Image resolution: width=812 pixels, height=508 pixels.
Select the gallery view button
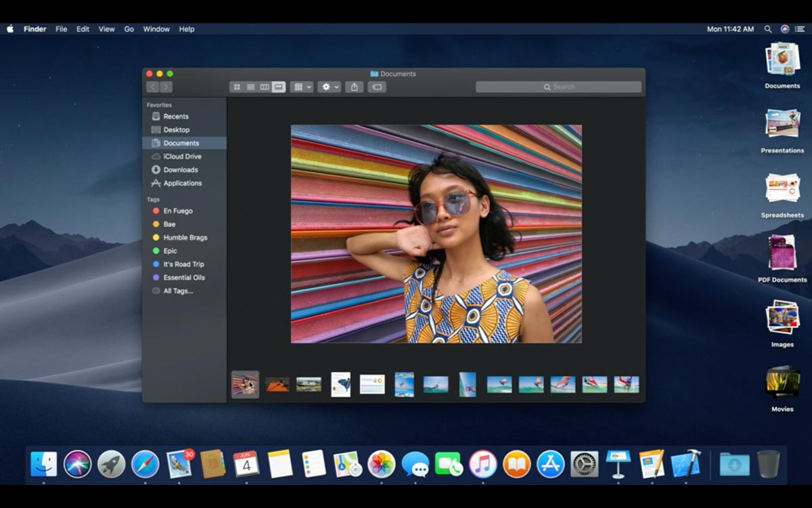tap(279, 87)
